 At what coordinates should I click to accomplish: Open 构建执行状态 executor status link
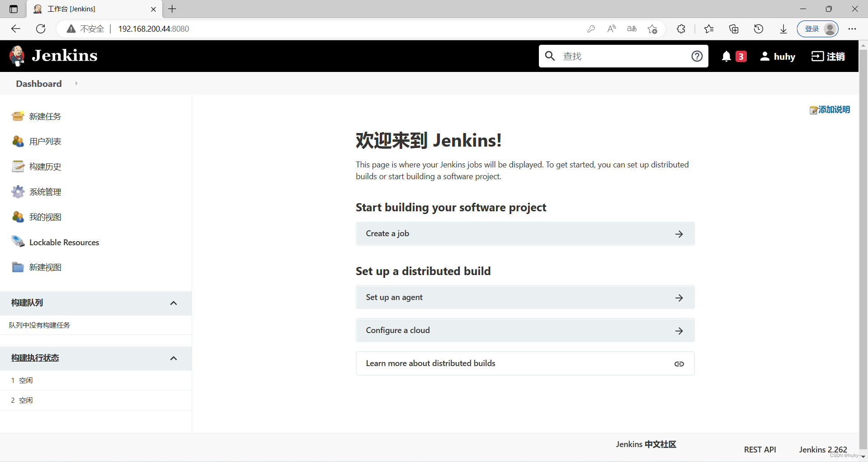click(35, 358)
